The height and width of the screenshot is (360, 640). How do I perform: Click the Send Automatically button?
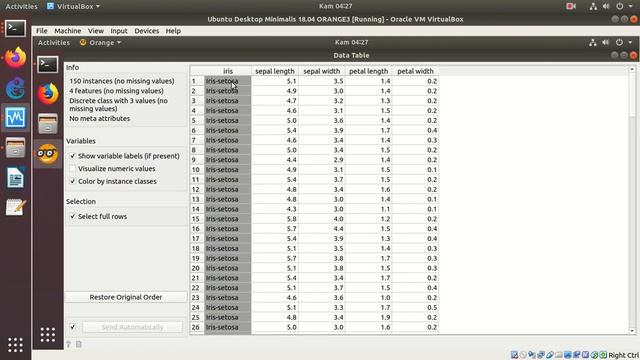(132, 327)
